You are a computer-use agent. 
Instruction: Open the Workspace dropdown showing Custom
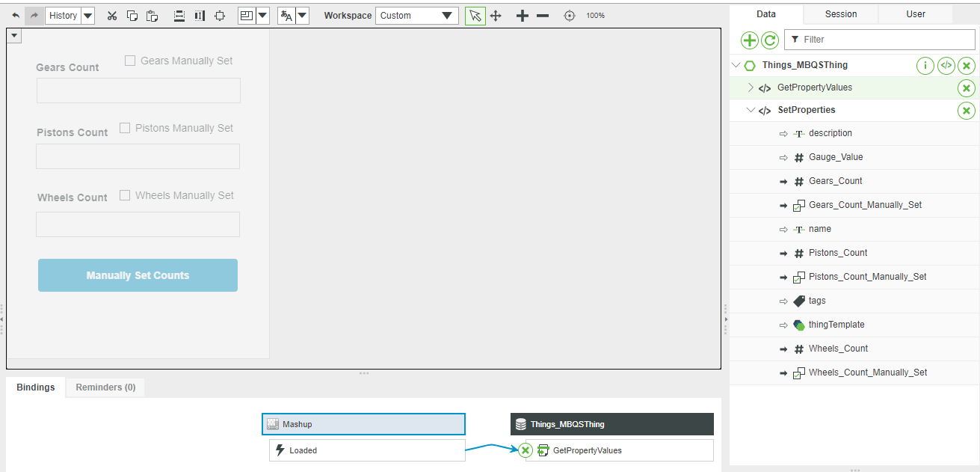(x=417, y=15)
